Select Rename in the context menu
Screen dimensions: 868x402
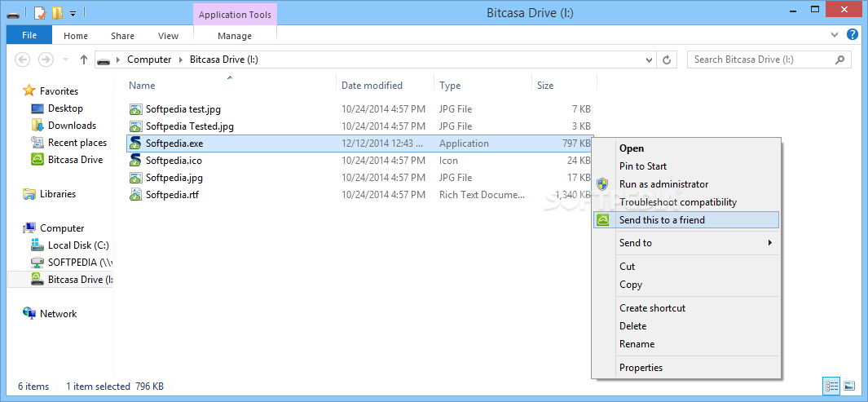[x=637, y=344]
